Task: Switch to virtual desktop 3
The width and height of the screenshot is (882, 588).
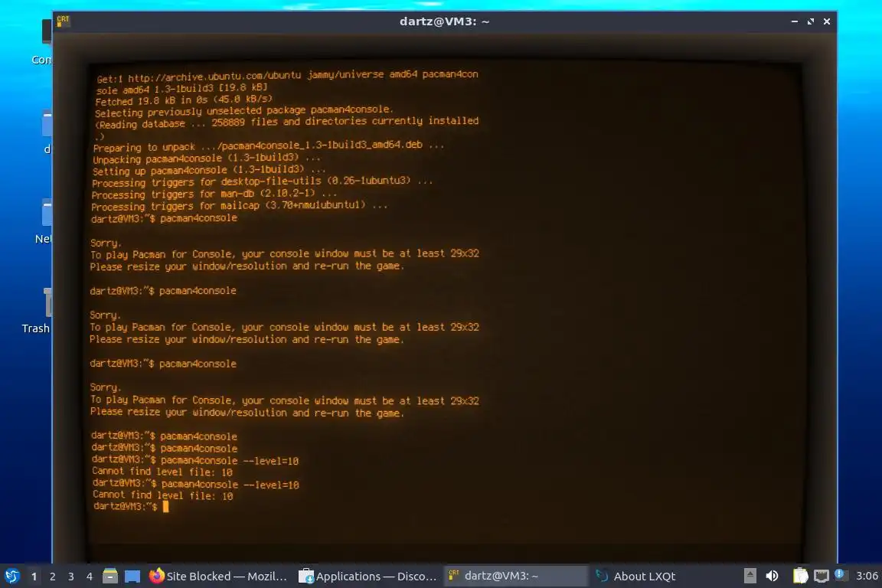Action: tap(71, 577)
